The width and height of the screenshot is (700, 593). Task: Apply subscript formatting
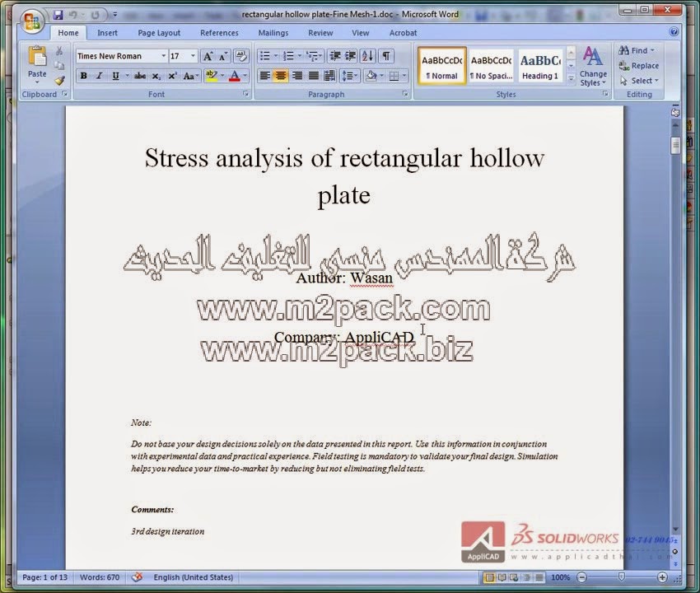[x=156, y=76]
